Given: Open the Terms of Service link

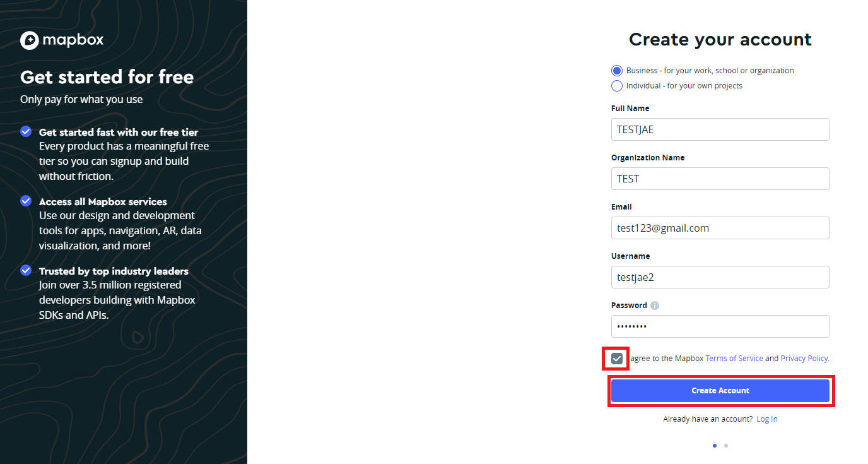Looking at the screenshot, I should (734, 359).
